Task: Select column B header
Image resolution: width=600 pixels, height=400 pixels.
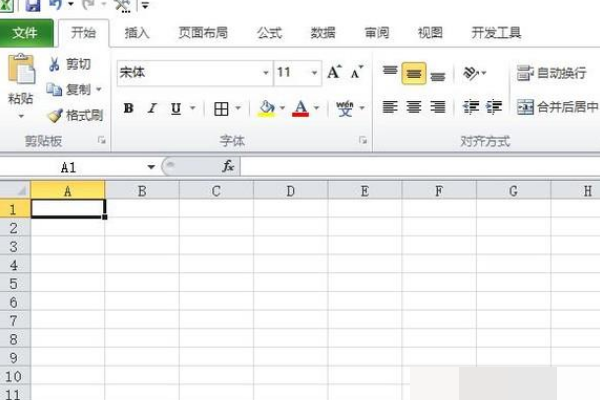Action: (142, 191)
